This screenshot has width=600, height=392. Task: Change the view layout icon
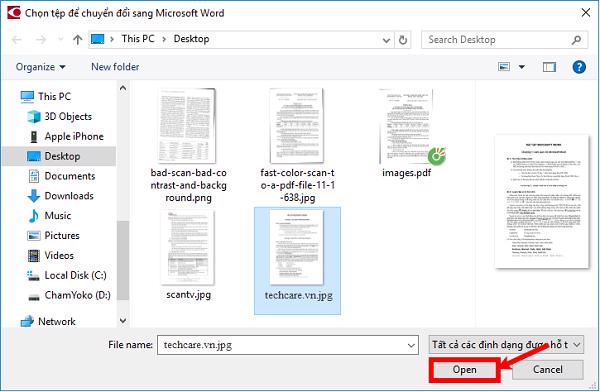click(x=504, y=67)
